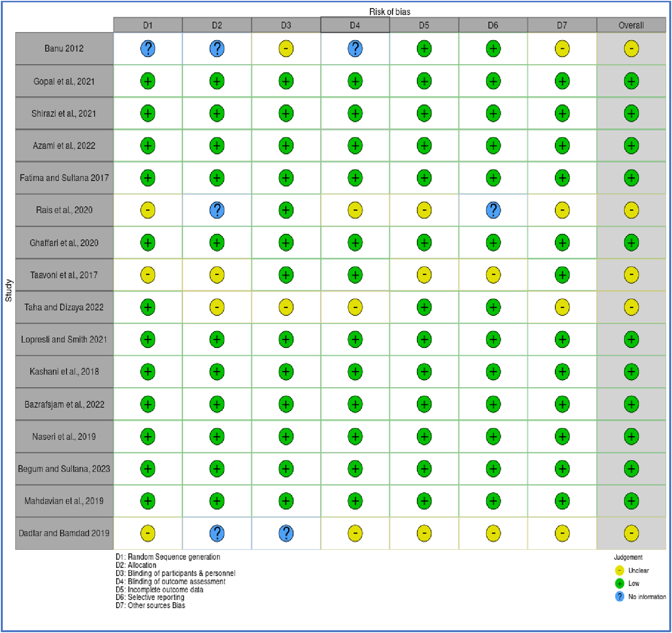The height and width of the screenshot is (633, 672).
Task: Click the Fatima and Sultana 2017 row label
Action: coord(64,178)
